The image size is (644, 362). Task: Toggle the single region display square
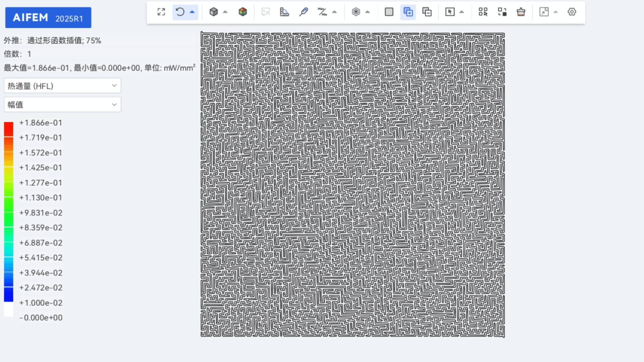tap(389, 12)
